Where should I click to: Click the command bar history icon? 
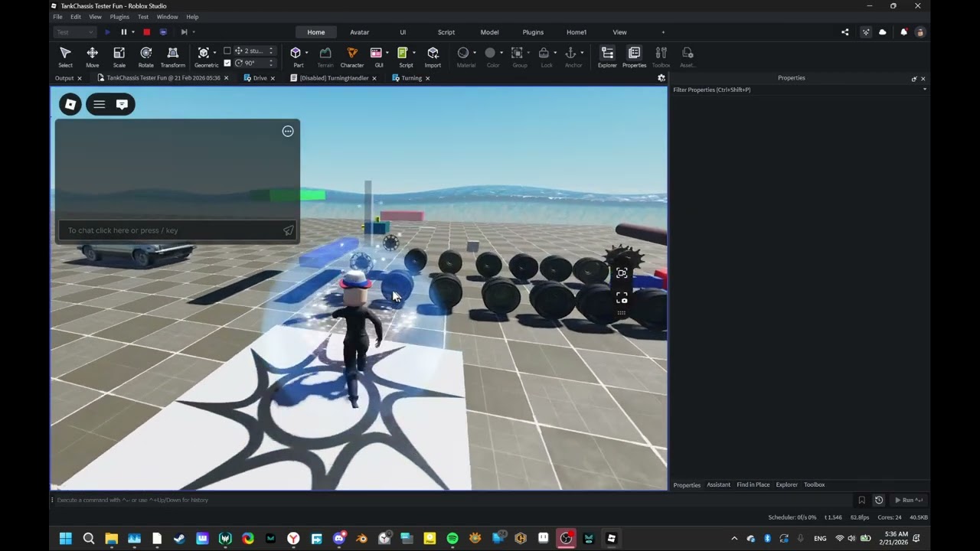(x=879, y=500)
